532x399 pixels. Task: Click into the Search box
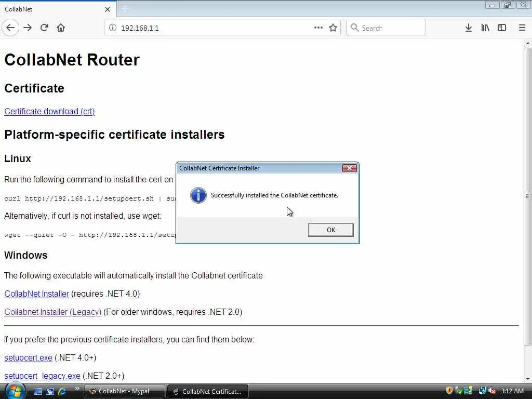pyautogui.click(x=385, y=28)
